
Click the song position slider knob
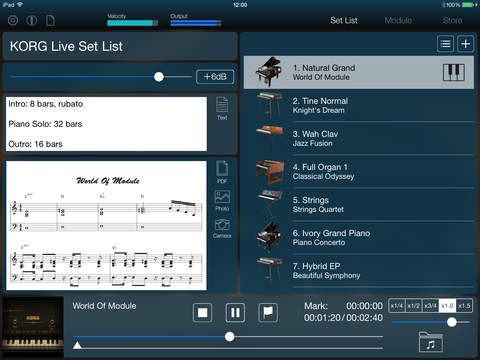[229, 337]
